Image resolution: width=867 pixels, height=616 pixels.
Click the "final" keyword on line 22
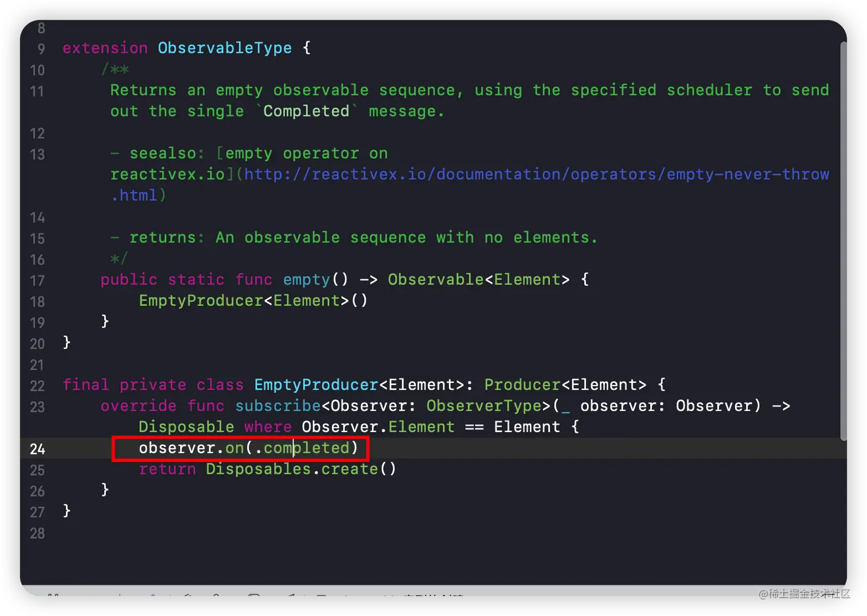tap(86, 385)
